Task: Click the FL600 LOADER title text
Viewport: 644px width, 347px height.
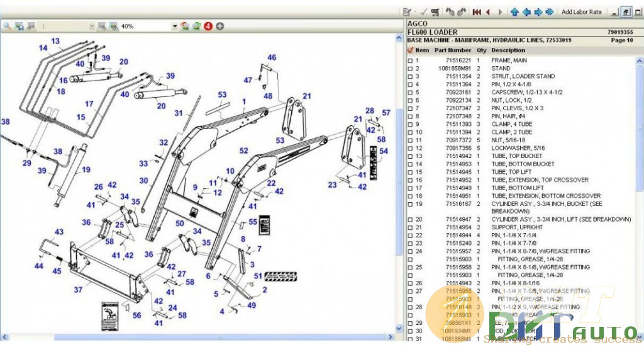Action: pos(433,32)
